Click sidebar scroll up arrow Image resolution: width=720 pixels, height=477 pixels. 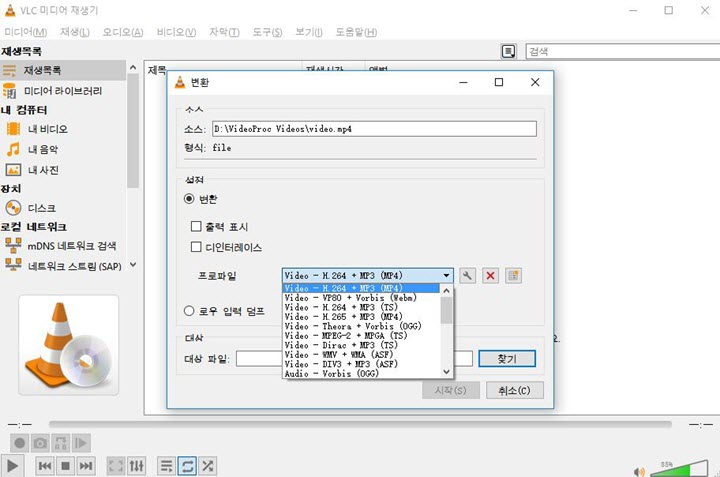[x=133, y=67]
